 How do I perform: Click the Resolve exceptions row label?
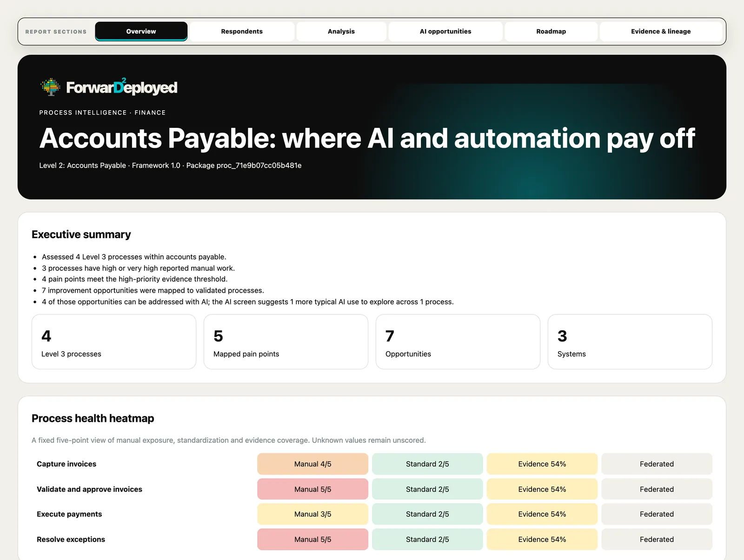[x=71, y=540]
